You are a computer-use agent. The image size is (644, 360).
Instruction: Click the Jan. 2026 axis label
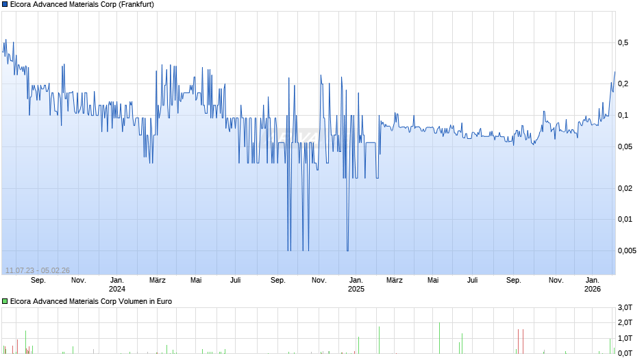[592, 285]
